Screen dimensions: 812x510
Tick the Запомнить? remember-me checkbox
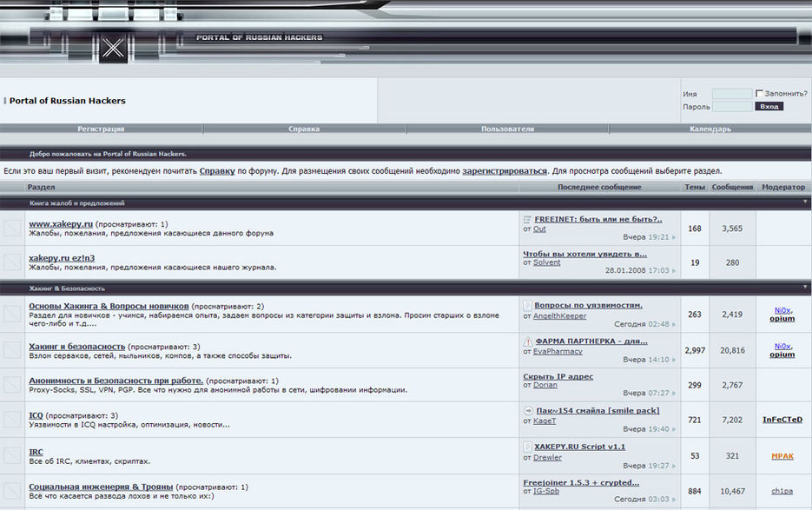[759, 94]
